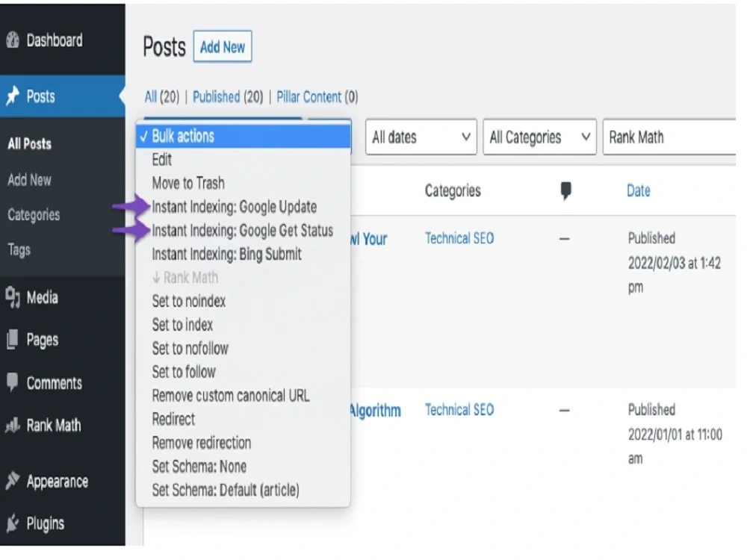Open Add New in the sidebar submenu

[x=30, y=179]
